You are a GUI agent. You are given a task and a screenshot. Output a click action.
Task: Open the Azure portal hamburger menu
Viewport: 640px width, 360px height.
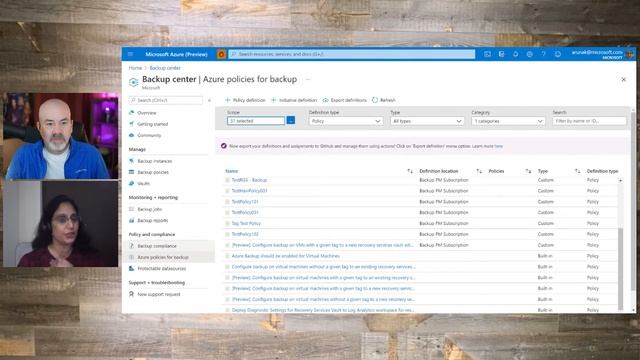[130, 54]
